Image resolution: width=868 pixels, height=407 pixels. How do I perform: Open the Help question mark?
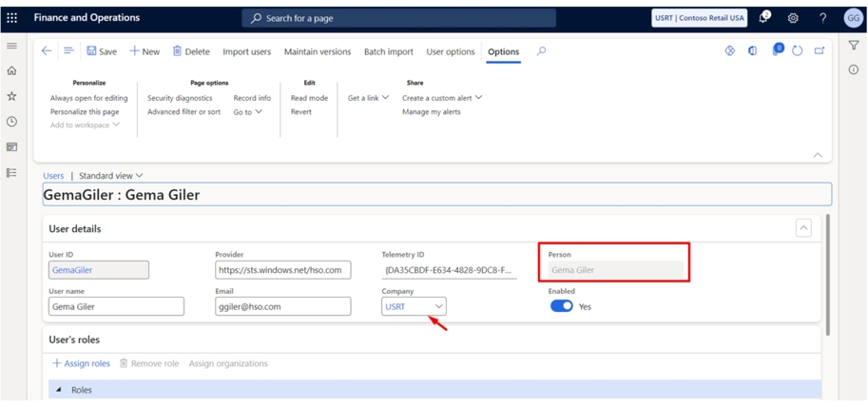click(822, 18)
